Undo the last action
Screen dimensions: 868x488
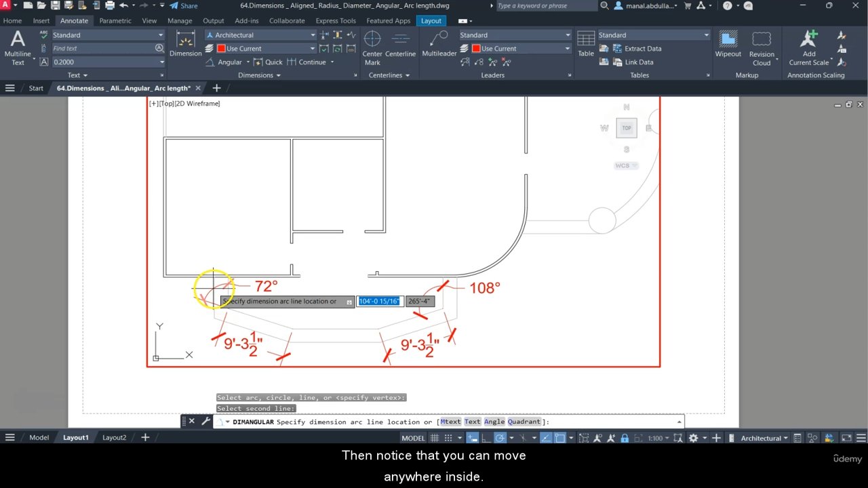(123, 5)
